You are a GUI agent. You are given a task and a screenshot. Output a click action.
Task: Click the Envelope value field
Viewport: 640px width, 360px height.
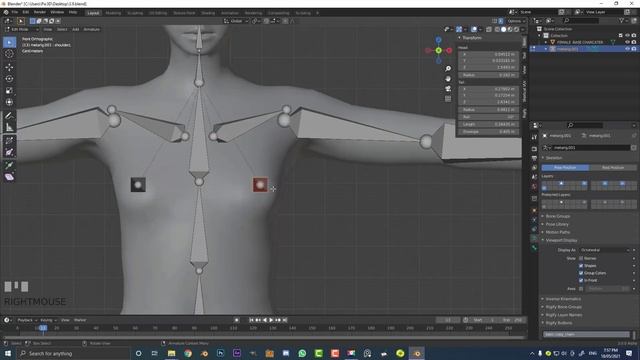coord(488,132)
